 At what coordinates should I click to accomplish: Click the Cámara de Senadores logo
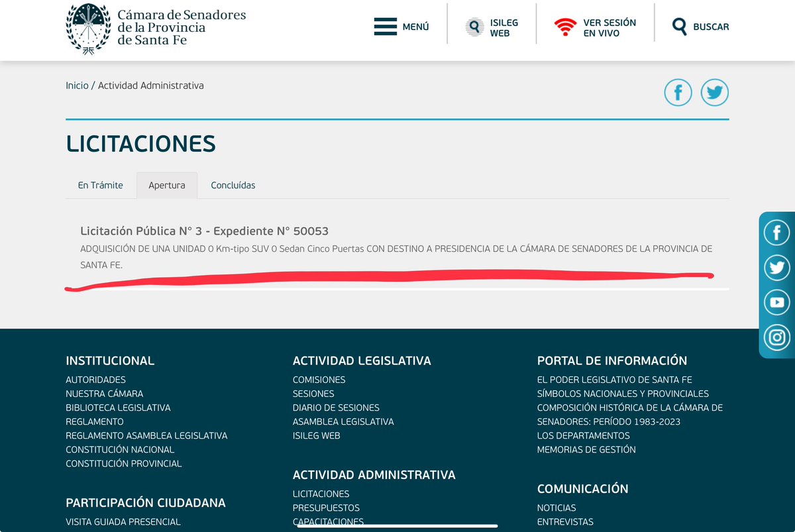87,28
